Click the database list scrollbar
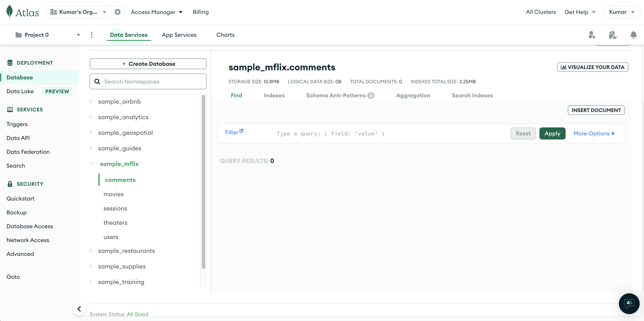Image resolution: width=644 pixels, height=321 pixels. 204,182
